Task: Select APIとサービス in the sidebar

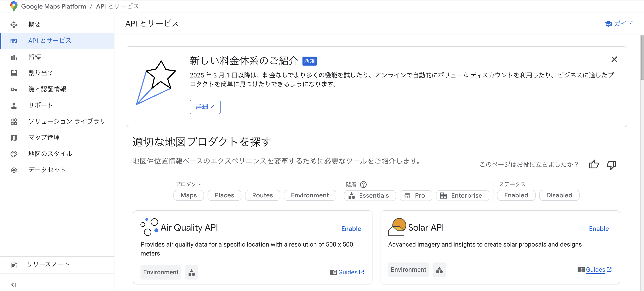Action: [50, 40]
